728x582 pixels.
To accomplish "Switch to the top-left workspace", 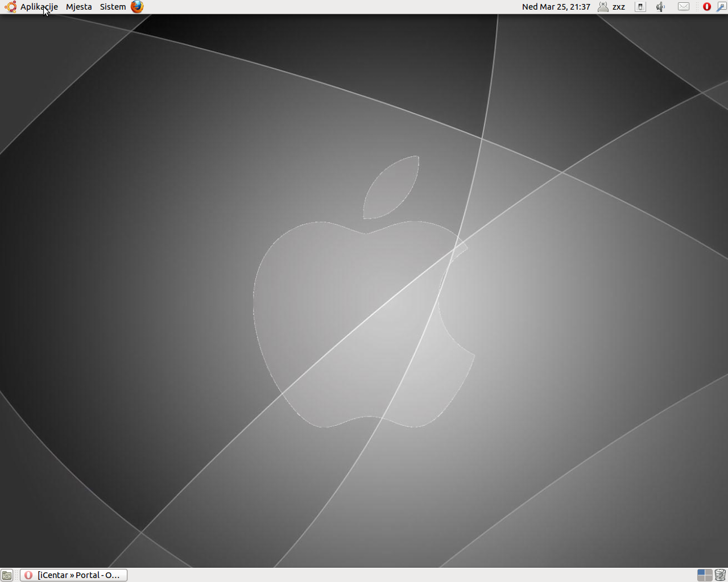I will tap(701, 572).
